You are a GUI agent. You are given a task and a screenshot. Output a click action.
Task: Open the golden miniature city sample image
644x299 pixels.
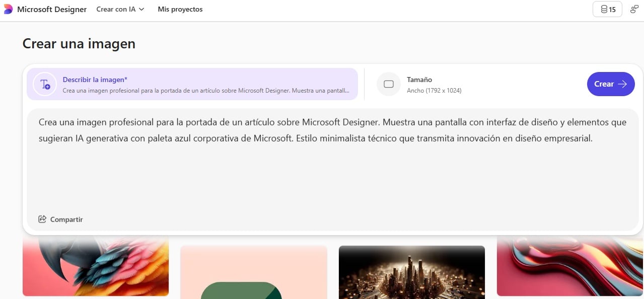pos(412,272)
